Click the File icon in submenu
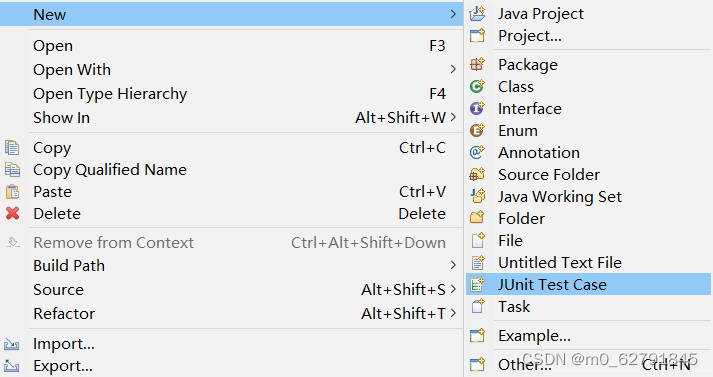The image size is (713, 377). (x=477, y=240)
